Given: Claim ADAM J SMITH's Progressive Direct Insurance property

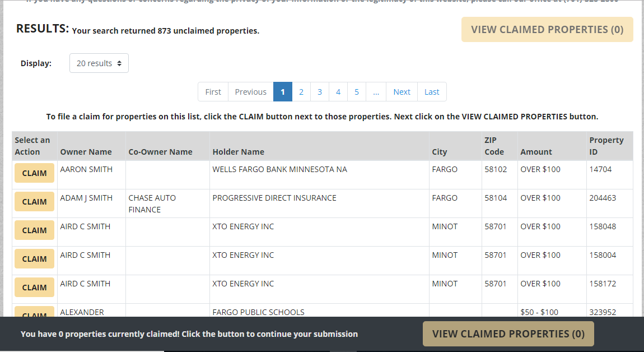Looking at the screenshot, I should point(34,201).
